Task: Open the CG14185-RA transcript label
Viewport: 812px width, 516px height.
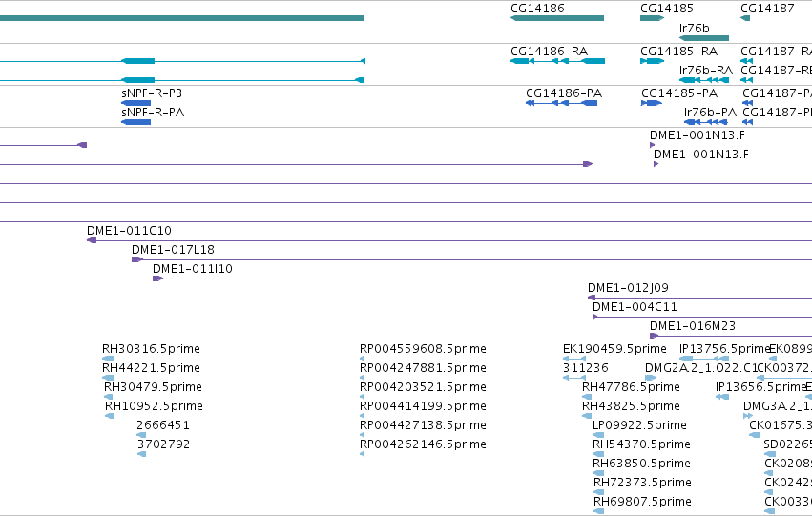Action: 679,52
